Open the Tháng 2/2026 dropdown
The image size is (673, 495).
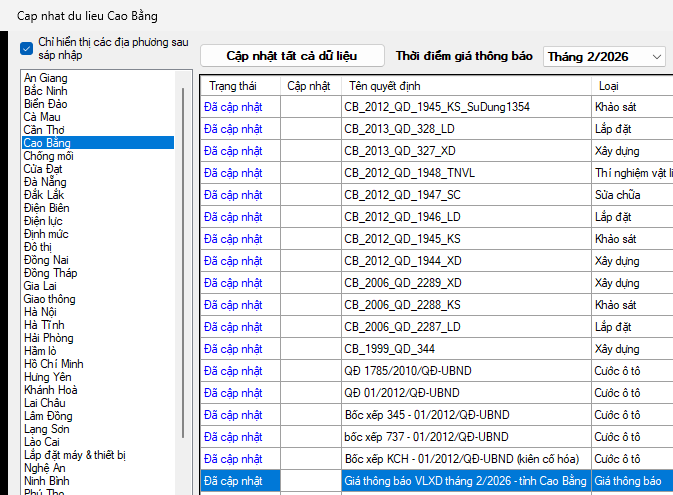(604, 57)
